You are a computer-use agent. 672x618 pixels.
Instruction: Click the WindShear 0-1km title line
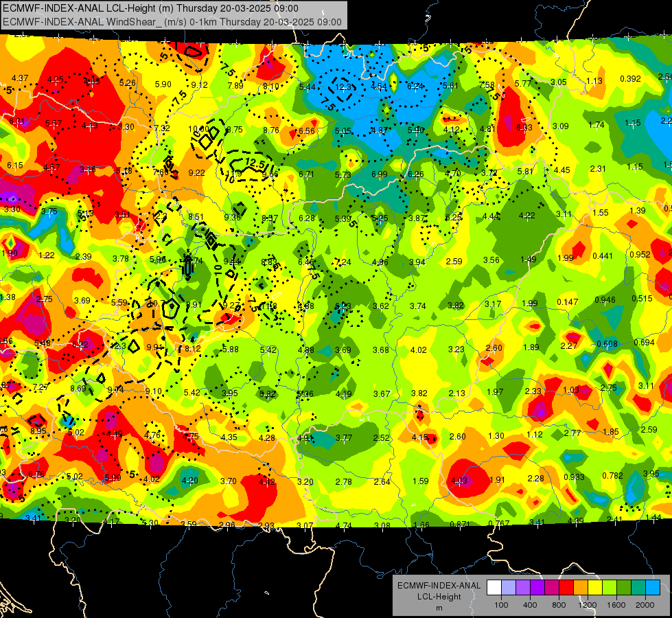pos(172,22)
